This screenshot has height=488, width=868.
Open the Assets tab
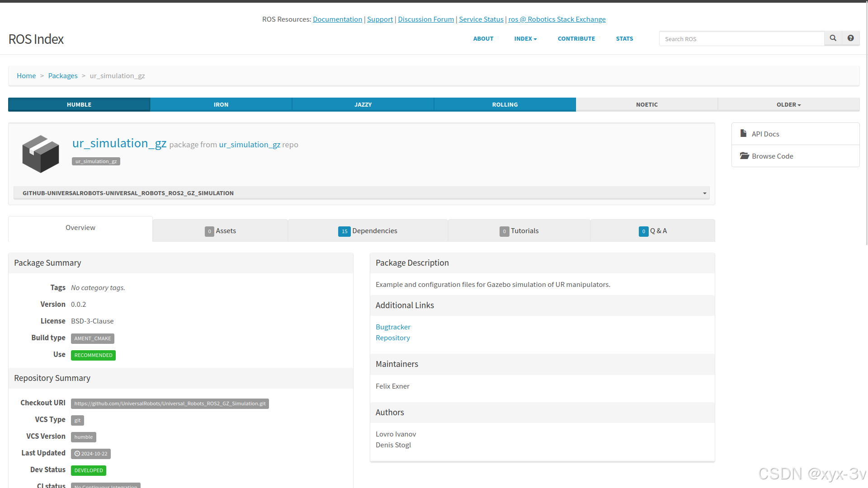click(x=220, y=231)
